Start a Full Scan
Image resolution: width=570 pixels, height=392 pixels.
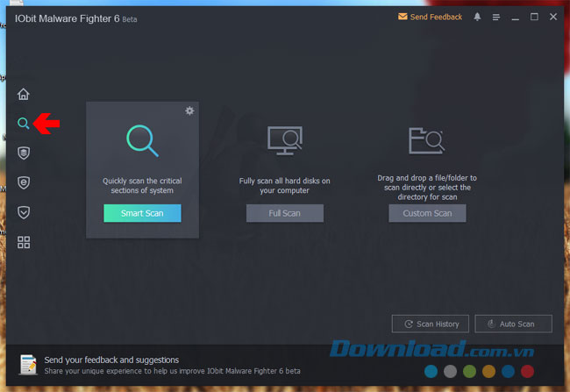pos(285,213)
